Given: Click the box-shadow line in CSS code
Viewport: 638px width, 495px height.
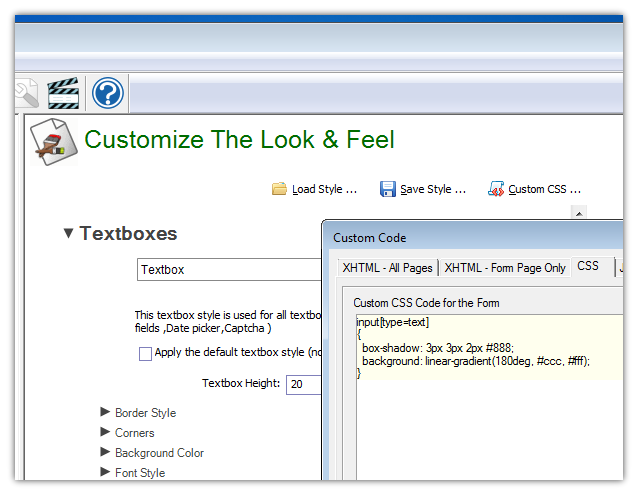Looking at the screenshot, I should pos(438,348).
